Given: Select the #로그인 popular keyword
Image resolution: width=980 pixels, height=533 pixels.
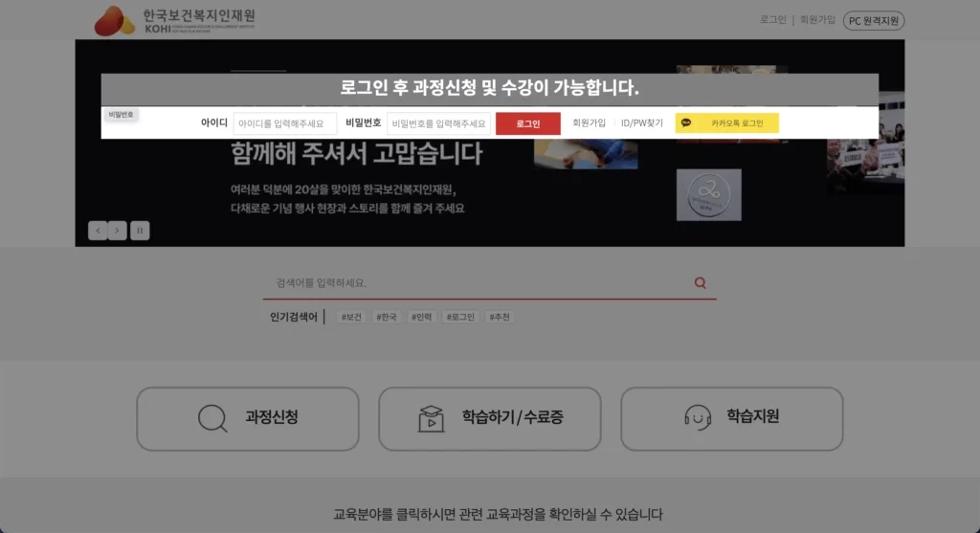Looking at the screenshot, I should [x=460, y=317].
